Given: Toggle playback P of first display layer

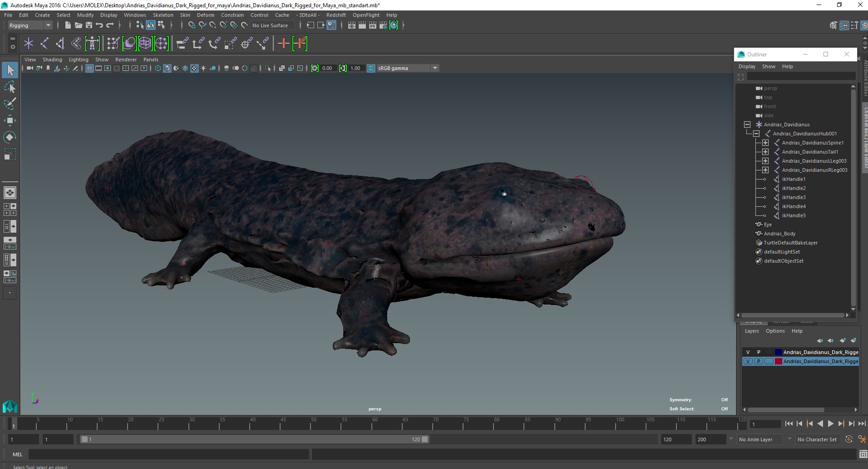Looking at the screenshot, I should [758, 352].
